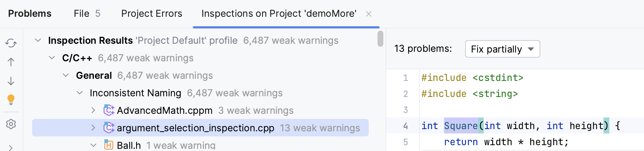Click the Rerun inspection refresh icon
The height and width of the screenshot is (151, 644).
(x=11, y=43)
